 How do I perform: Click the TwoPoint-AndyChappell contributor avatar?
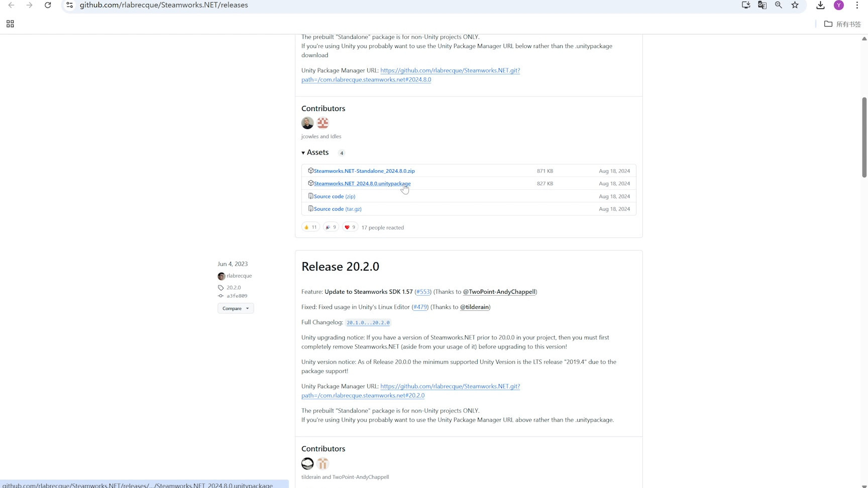322,463
